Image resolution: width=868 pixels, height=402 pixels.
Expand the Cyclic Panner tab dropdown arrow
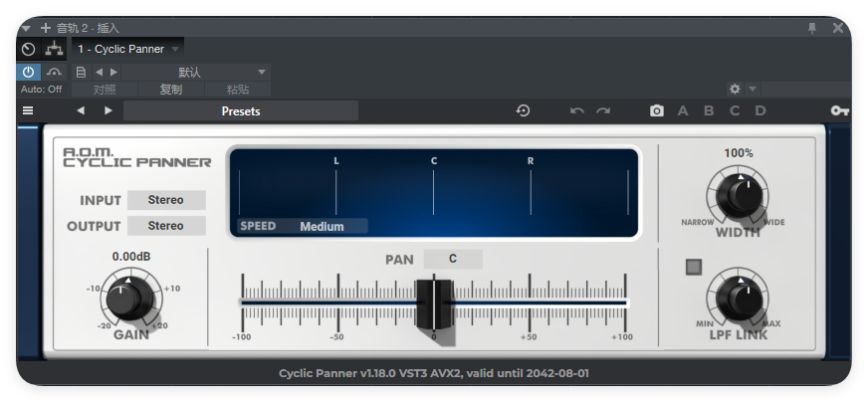point(175,50)
